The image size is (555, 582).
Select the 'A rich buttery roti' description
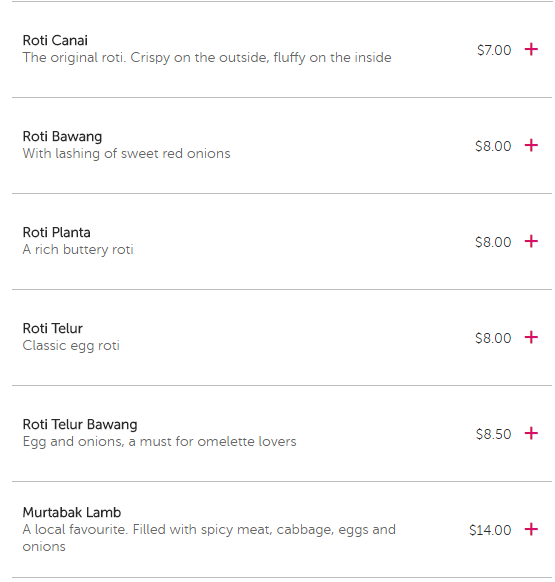tap(78, 250)
